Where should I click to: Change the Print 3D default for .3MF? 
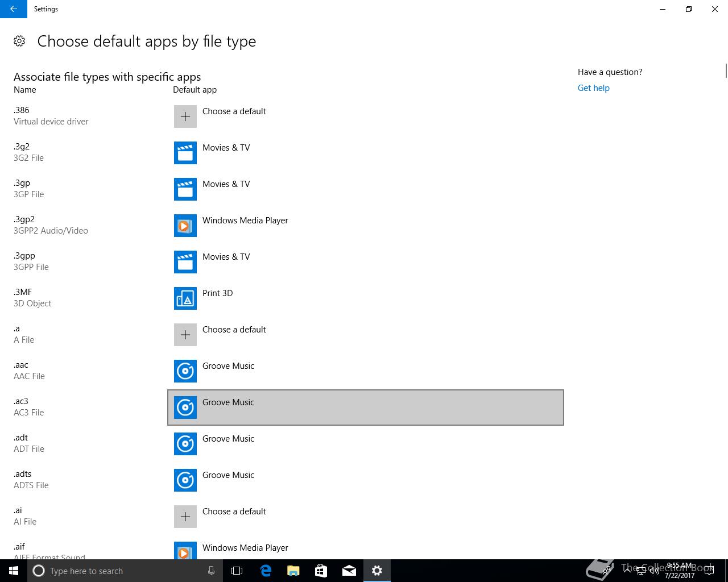coord(366,298)
